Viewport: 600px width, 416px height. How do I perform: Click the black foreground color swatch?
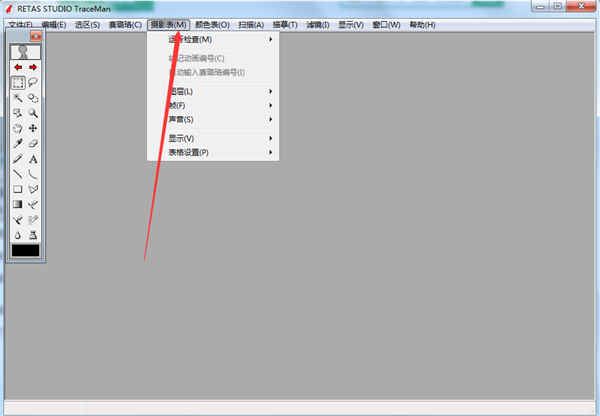coord(25,250)
